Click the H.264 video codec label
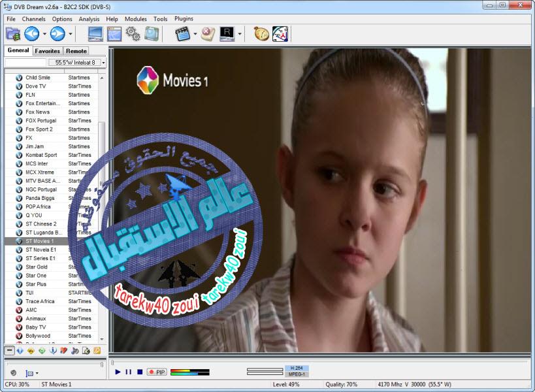535x392 pixels. pyautogui.click(x=297, y=368)
